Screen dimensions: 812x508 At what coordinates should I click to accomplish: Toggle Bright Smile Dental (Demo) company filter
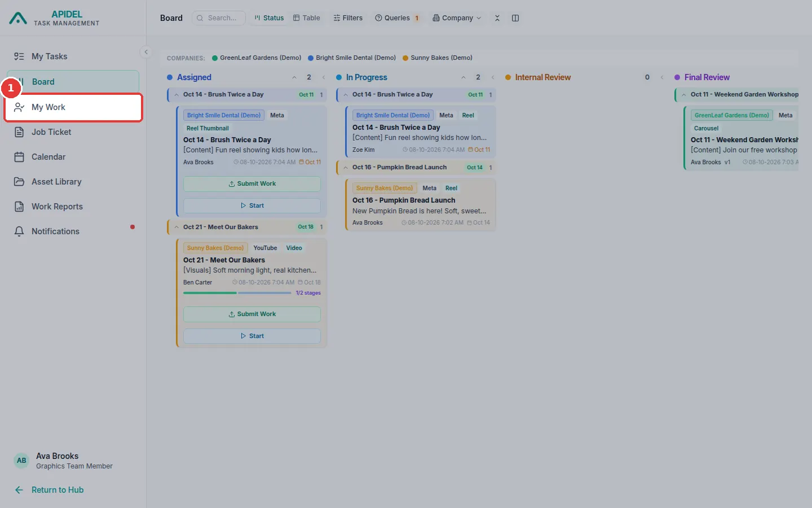352,58
